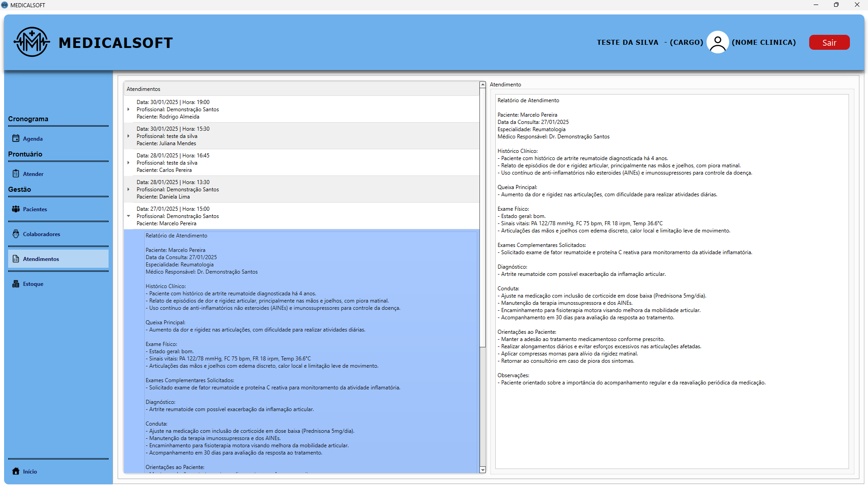Click inside the right Atendimento report box
Screen dimensions: 868x488
click(672, 281)
